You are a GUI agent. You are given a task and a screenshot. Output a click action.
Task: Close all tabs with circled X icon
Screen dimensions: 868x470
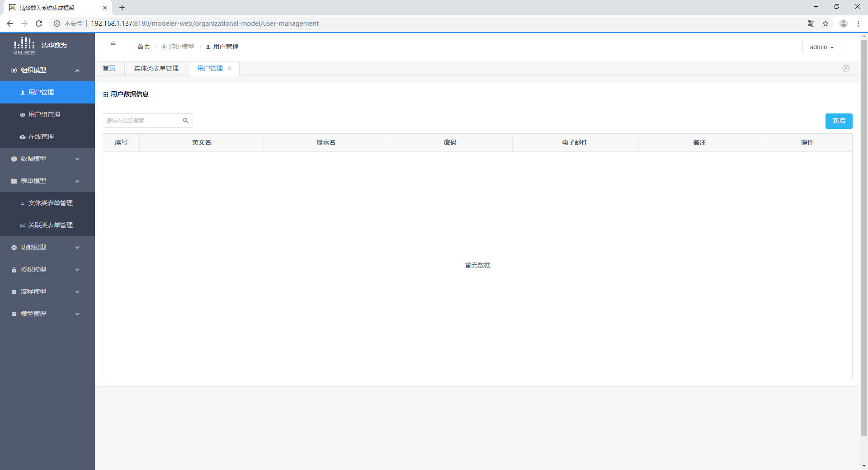[846, 68]
